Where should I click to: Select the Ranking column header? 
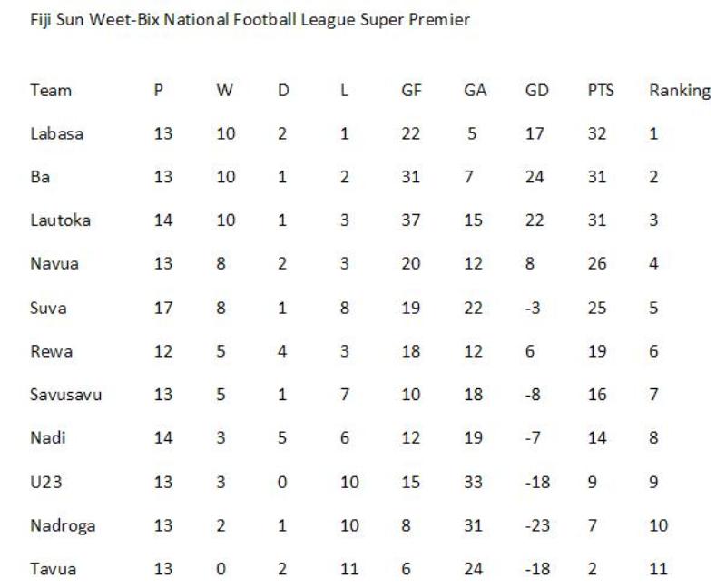pos(680,92)
